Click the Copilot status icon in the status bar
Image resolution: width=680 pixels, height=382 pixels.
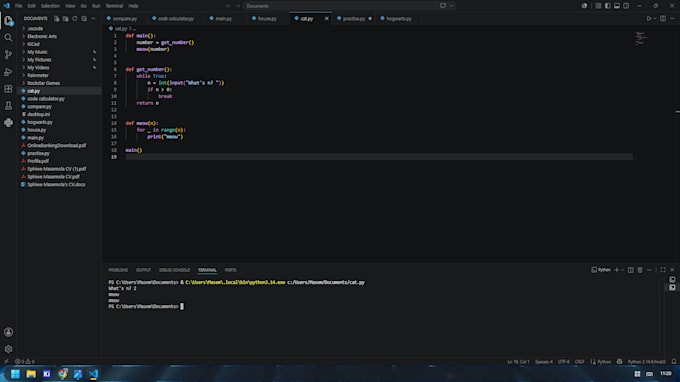click(619, 362)
